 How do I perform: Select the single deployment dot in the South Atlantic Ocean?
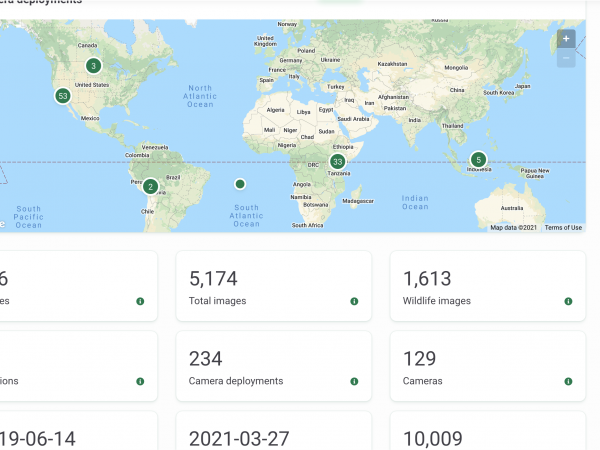pos(240,184)
